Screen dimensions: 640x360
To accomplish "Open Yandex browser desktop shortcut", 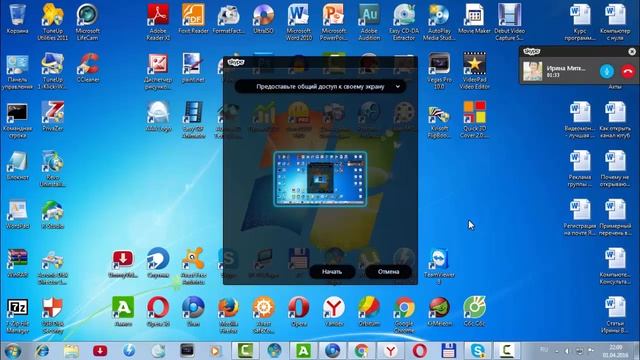I will pyautogui.click(x=334, y=312).
